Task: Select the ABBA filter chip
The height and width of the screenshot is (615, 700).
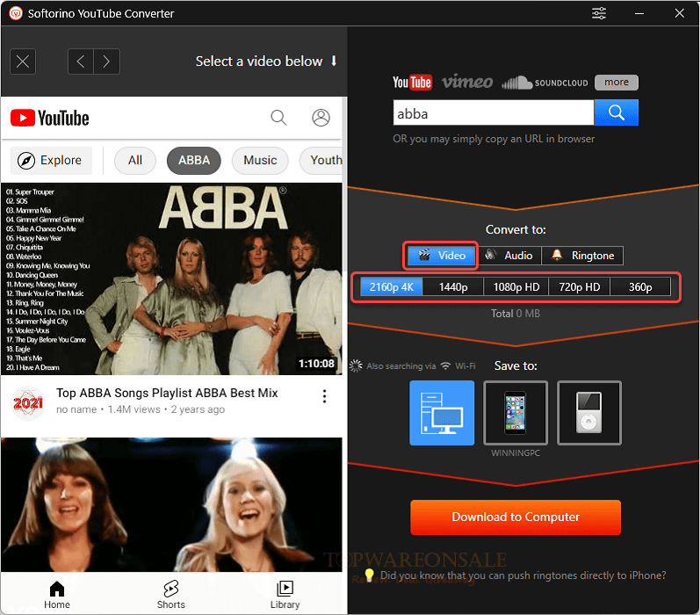Action: point(194,160)
